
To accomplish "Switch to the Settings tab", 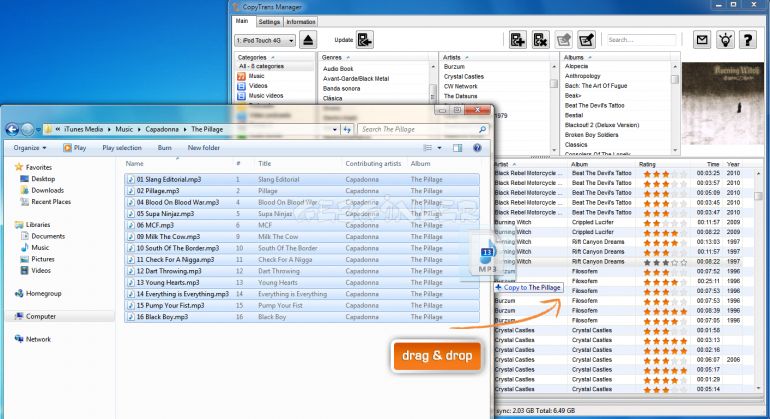I will [269, 22].
